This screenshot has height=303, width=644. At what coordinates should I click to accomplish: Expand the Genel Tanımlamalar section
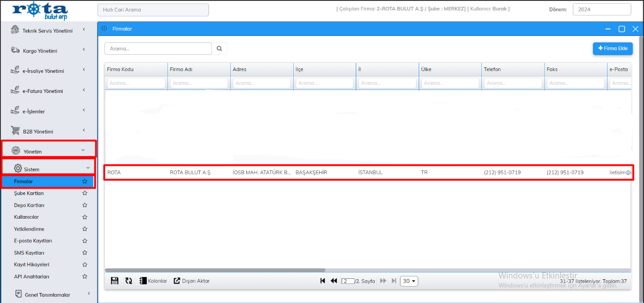point(48,294)
